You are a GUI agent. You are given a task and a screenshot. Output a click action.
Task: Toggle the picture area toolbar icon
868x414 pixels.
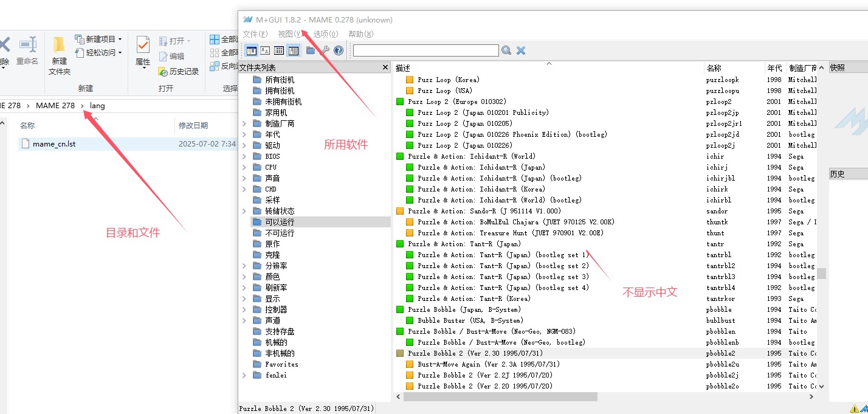(x=265, y=50)
